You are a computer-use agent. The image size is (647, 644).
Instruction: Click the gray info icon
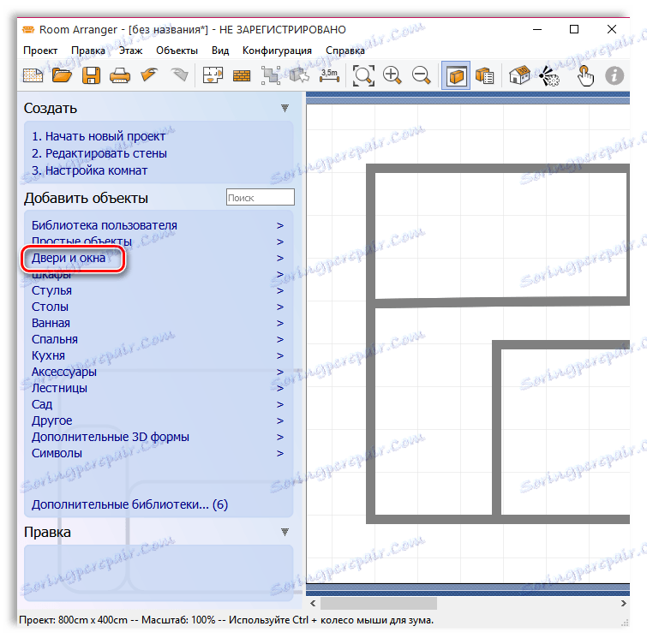614,76
